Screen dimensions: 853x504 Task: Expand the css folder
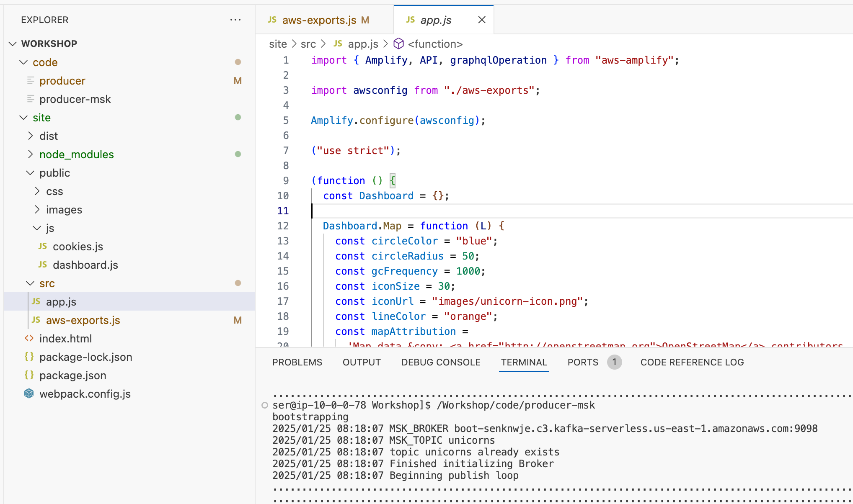coord(37,191)
